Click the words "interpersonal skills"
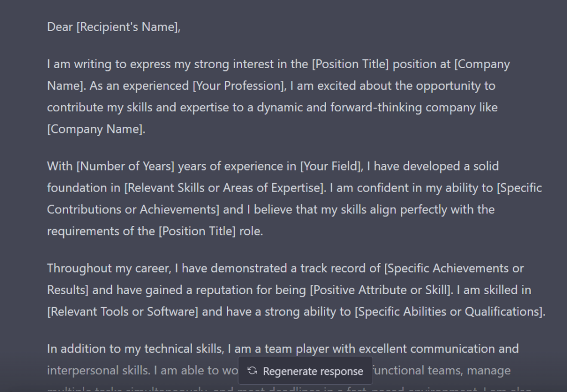Image resolution: width=567 pixels, height=392 pixels. [x=99, y=370]
